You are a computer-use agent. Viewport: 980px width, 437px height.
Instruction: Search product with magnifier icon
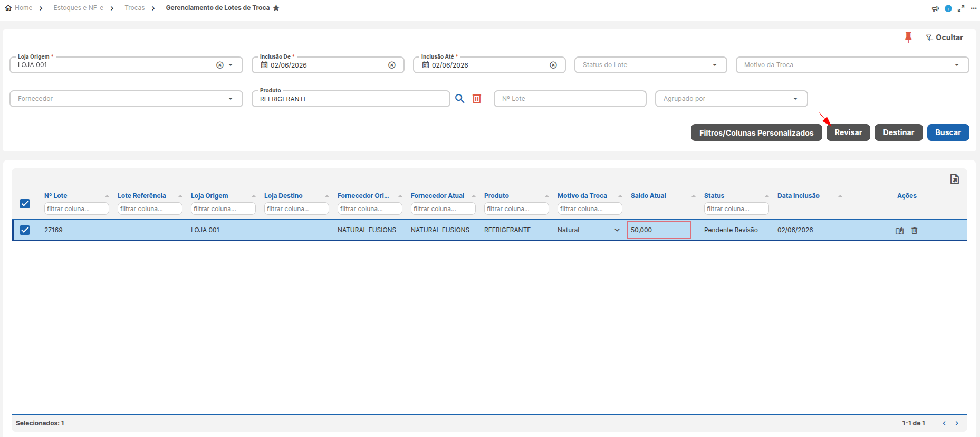pyautogui.click(x=460, y=99)
